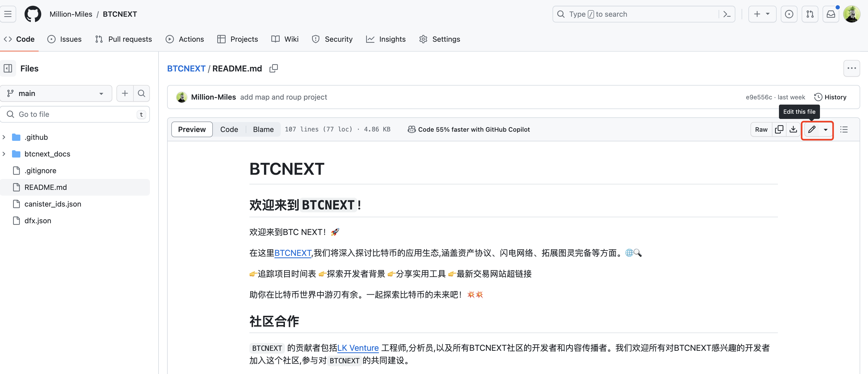Screen dimensions: 868x374
Task: Open the issues shortcut icon in header
Action: pos(789,14)
